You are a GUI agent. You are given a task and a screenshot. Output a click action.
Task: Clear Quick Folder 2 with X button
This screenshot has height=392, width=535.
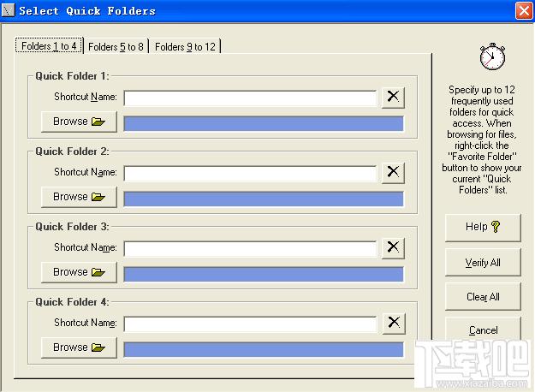pos(393,173)
